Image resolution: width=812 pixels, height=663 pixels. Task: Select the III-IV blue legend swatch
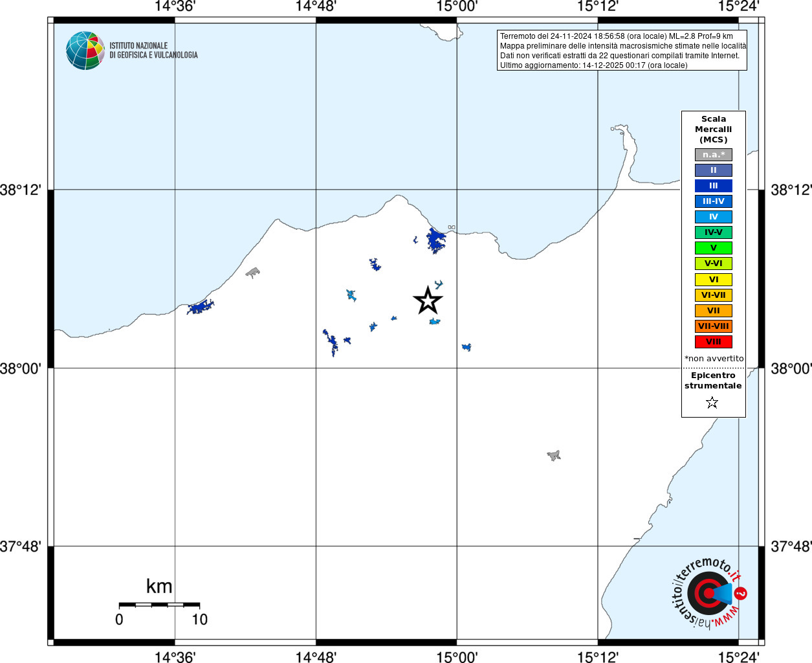(x=714, y=201)
